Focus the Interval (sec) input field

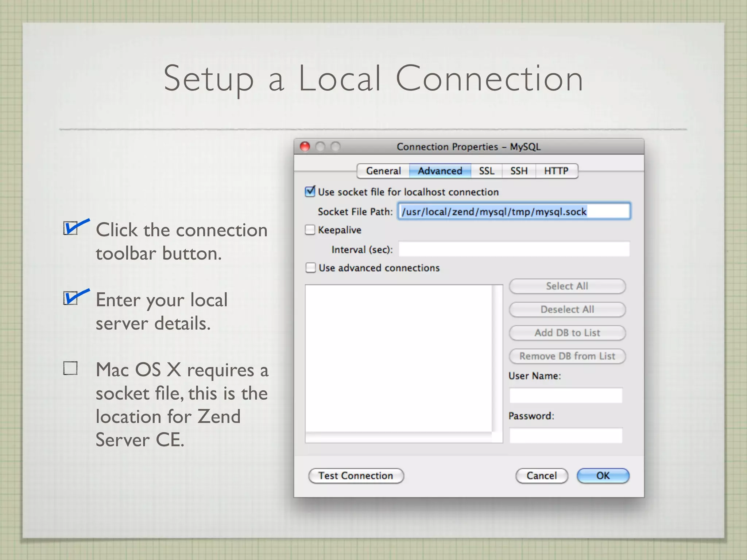(x=514, y=249)
